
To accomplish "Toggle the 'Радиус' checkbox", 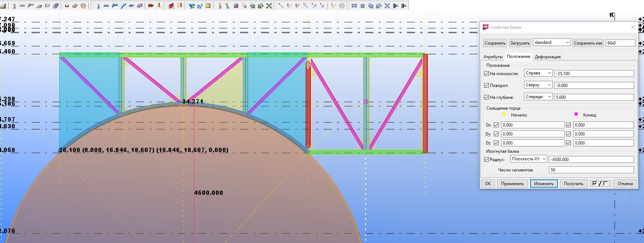I will click(487, 160).
